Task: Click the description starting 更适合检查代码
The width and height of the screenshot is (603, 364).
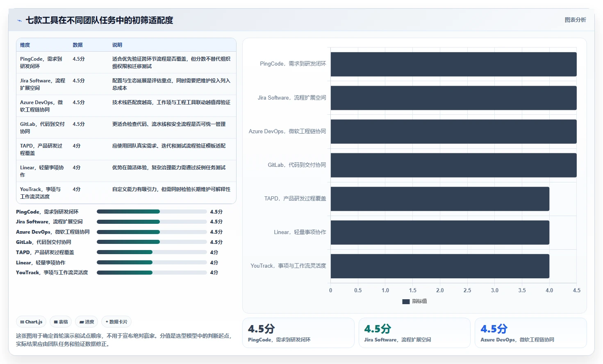Action: (x=169, y=124)
